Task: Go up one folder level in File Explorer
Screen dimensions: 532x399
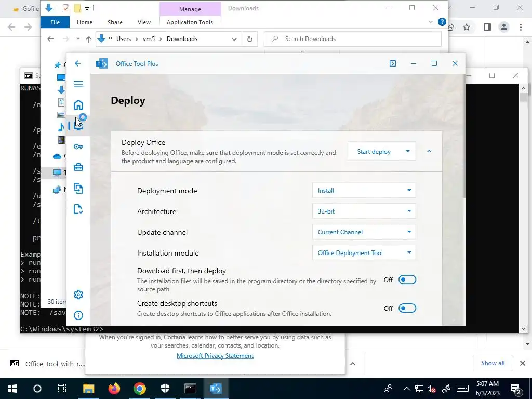Action: pos(89,39)
